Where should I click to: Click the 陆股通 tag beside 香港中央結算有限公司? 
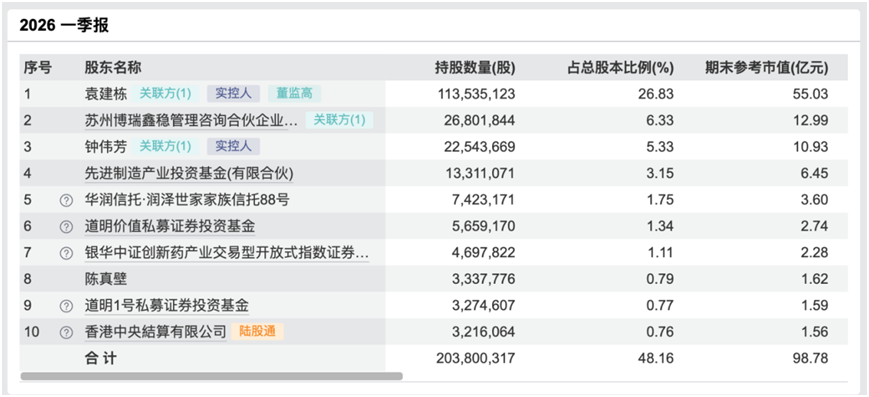[x=257, y=332]
